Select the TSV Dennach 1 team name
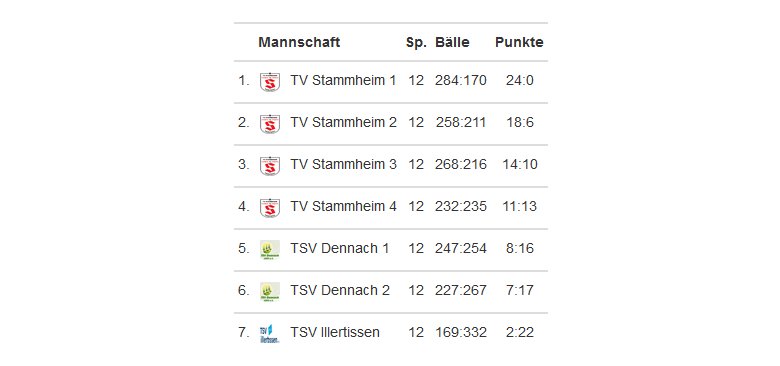 [x=340, y=249]
